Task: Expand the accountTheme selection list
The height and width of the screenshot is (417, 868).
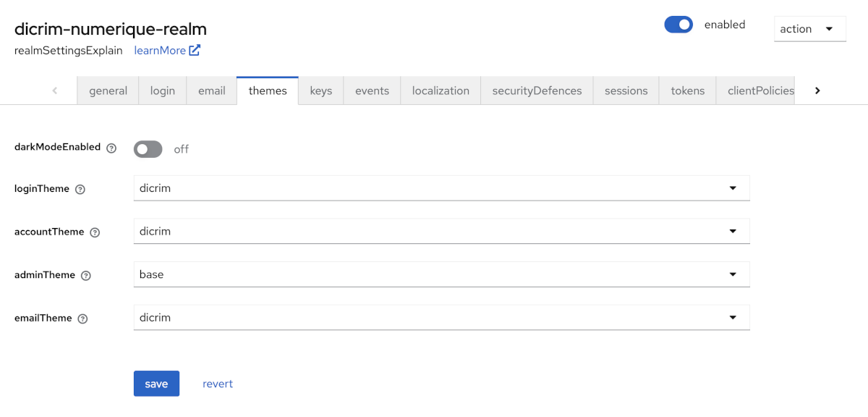Action: click(733, 230)
